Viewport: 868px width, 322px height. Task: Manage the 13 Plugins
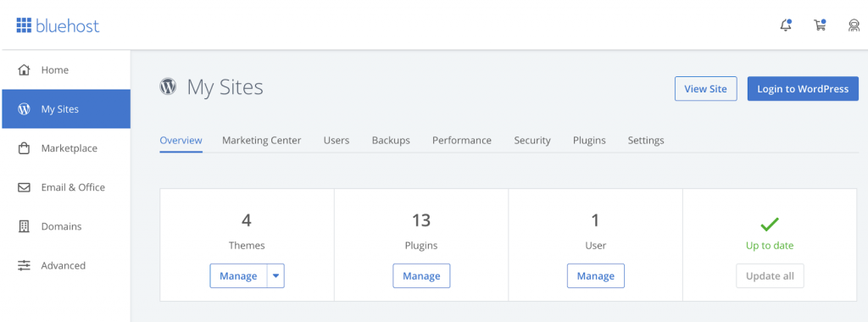421,275
